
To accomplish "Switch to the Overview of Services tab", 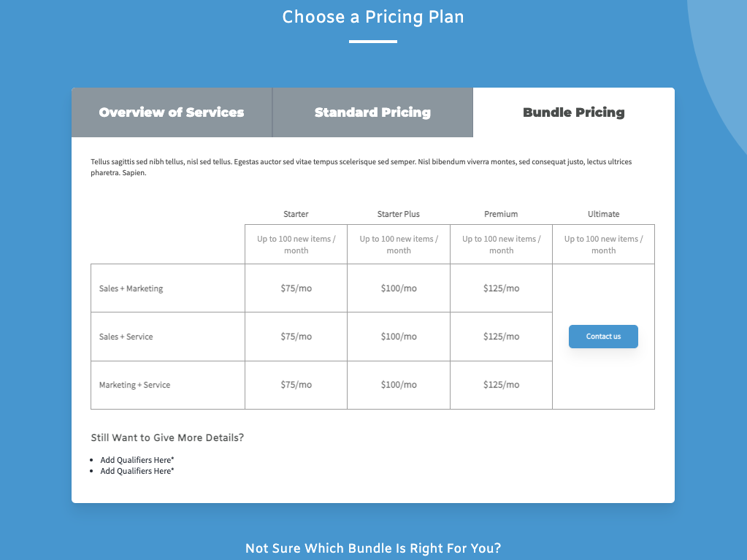I will point(171,112).
